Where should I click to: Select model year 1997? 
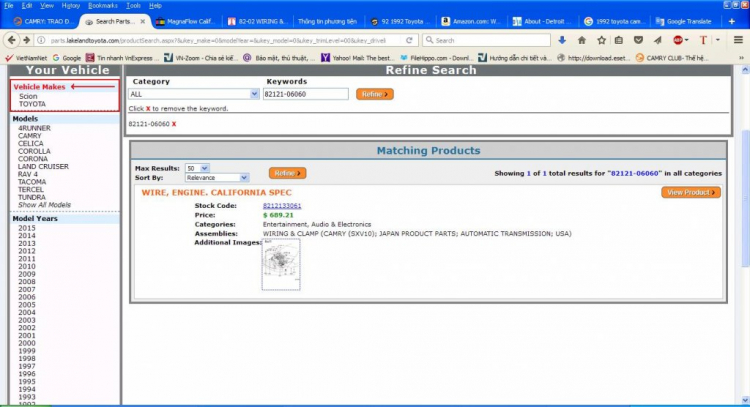coord(27,366)
